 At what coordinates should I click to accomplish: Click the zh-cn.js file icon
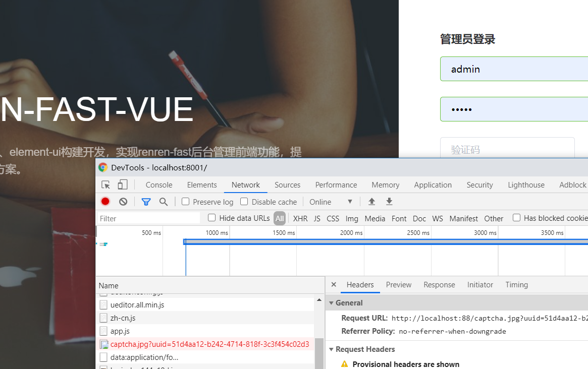(103, 318)
